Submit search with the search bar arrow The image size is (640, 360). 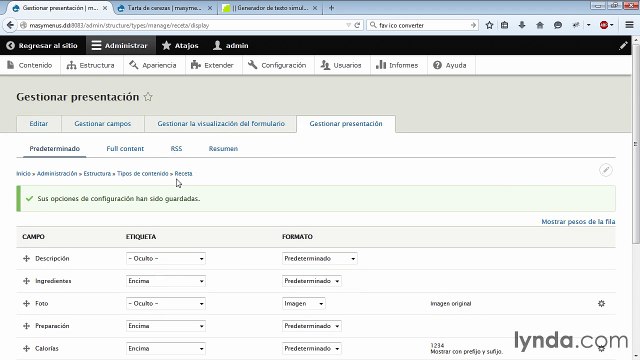pos(473,25)
